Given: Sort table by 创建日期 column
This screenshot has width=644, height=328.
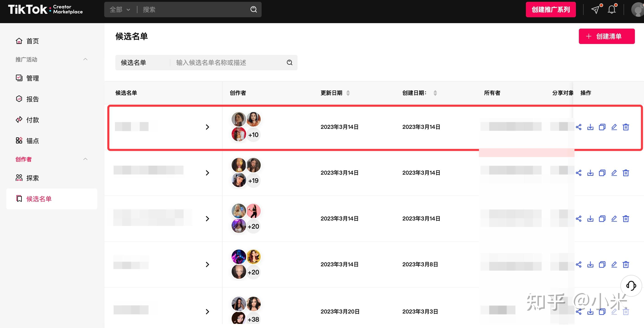Looking at the screenshot, I should point(435,93).
